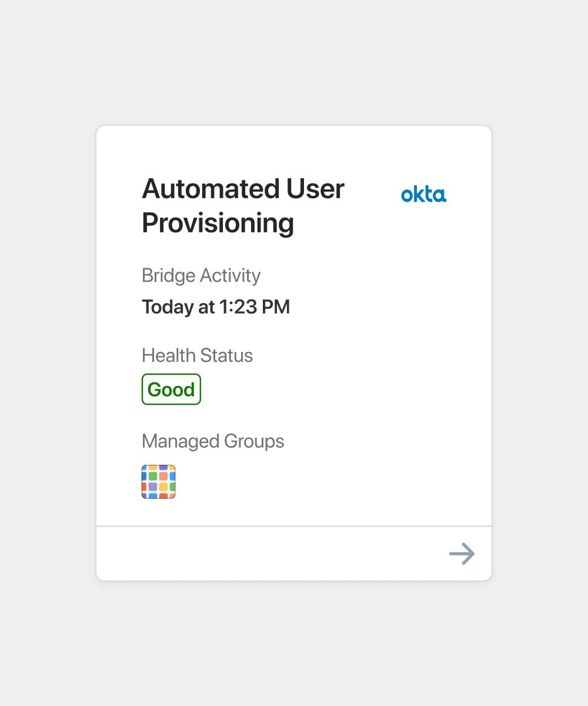Click the word Bridge in the label
The width and height of the screenshot is (588, 706).
168,275
